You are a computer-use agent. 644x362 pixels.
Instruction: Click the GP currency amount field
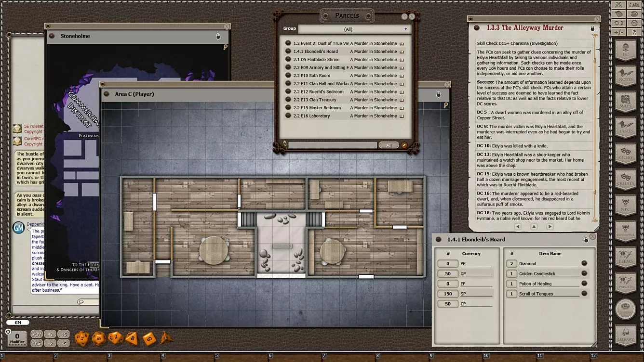[x=448, y=273]
